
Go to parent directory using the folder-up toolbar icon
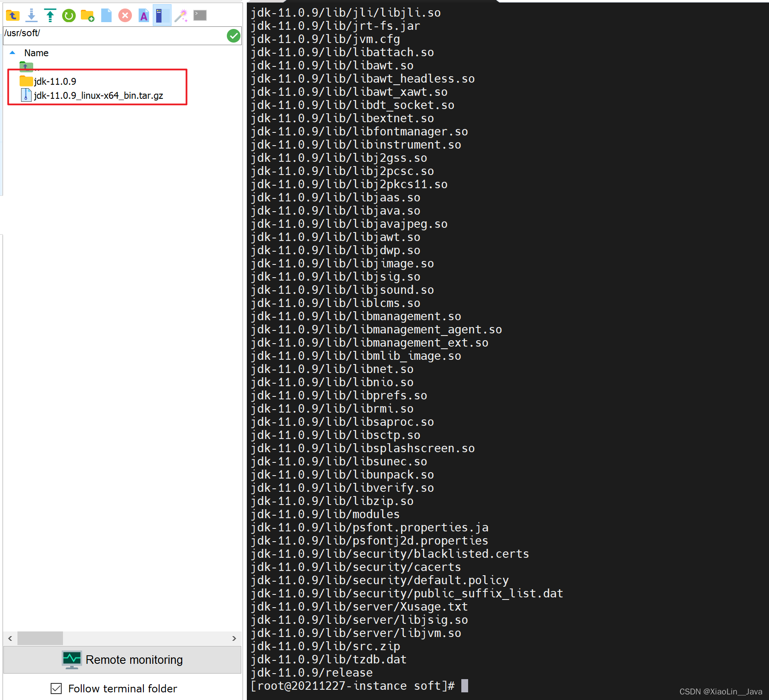13,16
